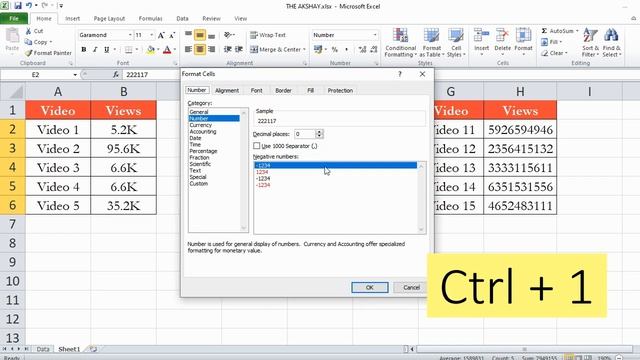Click cell containing 95.6K
This screenshot has width=640, height=360.
click(x=123, y=149)
